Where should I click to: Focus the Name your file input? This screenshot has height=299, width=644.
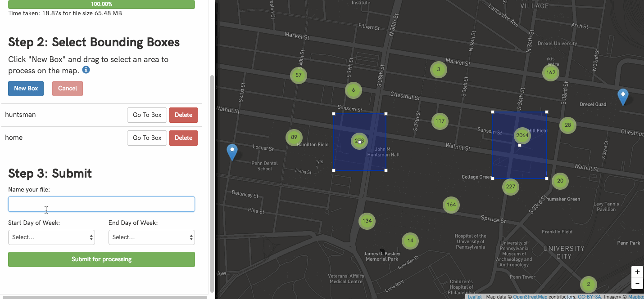click(x=101, y=204)
